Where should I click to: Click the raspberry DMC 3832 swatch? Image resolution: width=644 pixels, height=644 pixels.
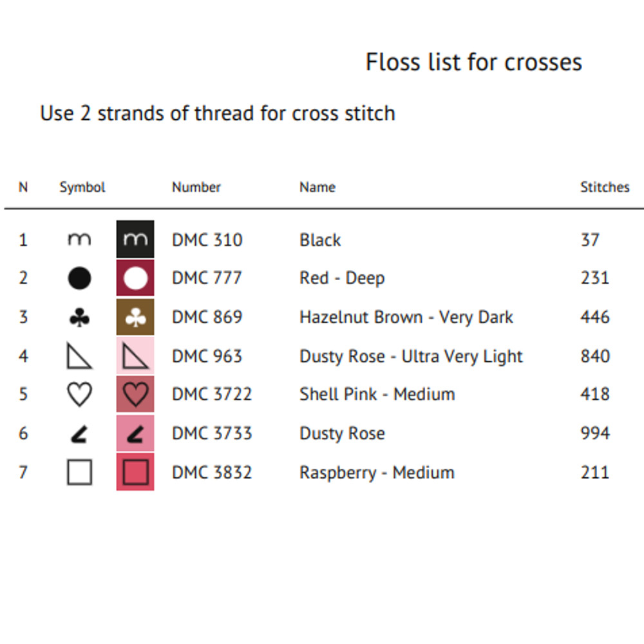(x=135, y=472)
